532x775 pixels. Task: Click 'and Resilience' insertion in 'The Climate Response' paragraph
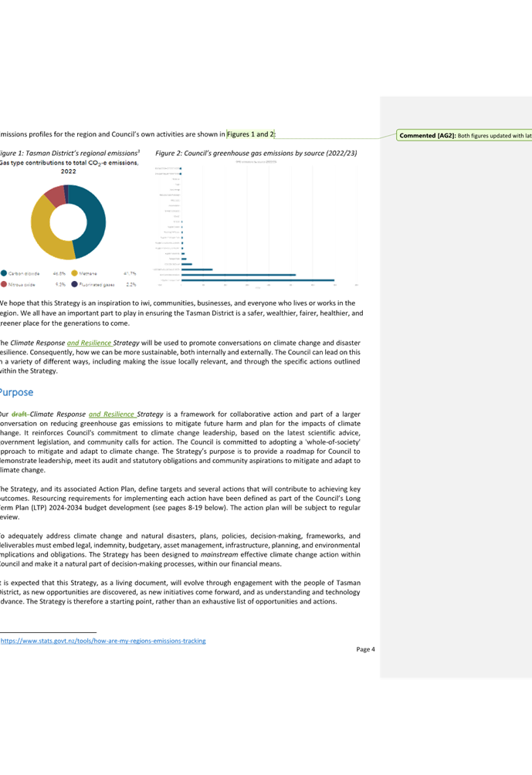click(x=90, y=343)
